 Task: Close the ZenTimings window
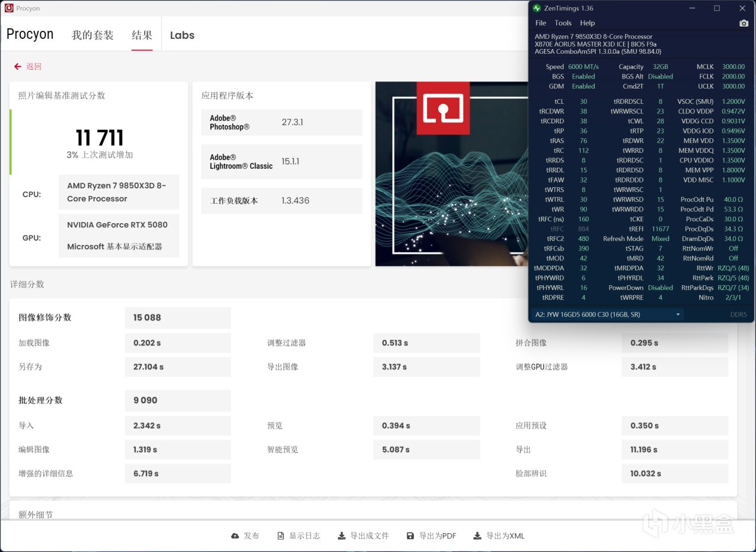[x=742, y=8]
